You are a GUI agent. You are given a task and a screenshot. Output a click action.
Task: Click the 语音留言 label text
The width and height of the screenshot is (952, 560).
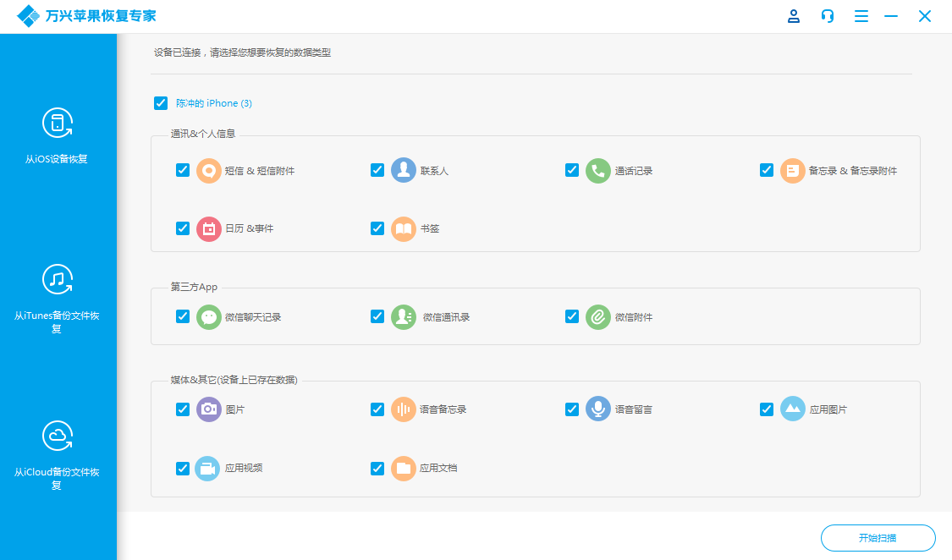click(634, 410)
